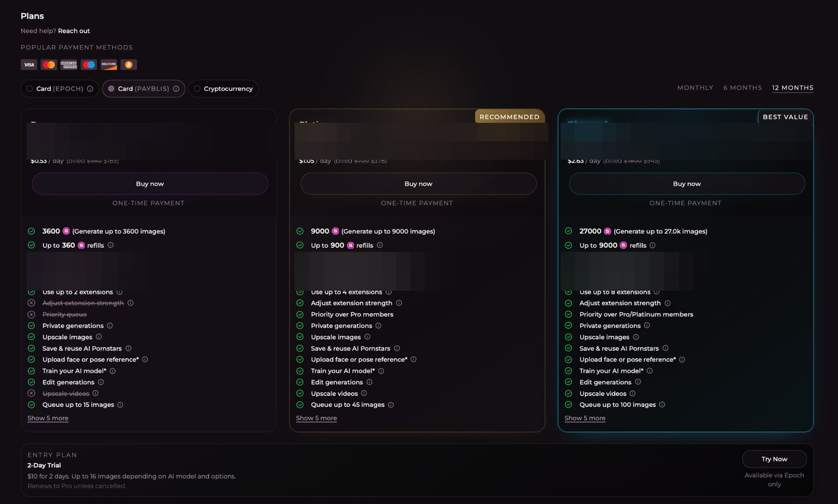Click the Mastercard payment icon
Image resolution: width=838 pixels, height=504 pixels.
(x=49, y=65)
